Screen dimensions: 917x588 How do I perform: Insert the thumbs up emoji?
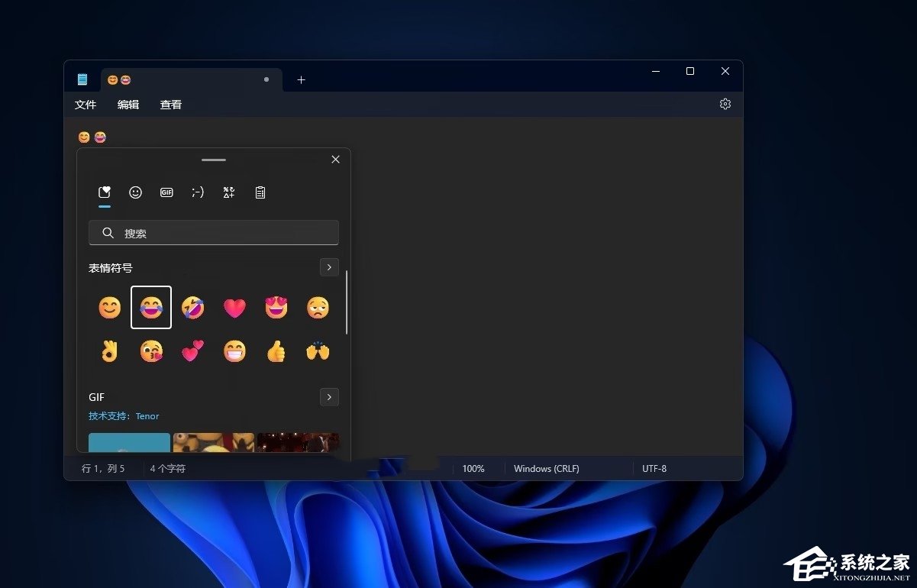point(276,351)
